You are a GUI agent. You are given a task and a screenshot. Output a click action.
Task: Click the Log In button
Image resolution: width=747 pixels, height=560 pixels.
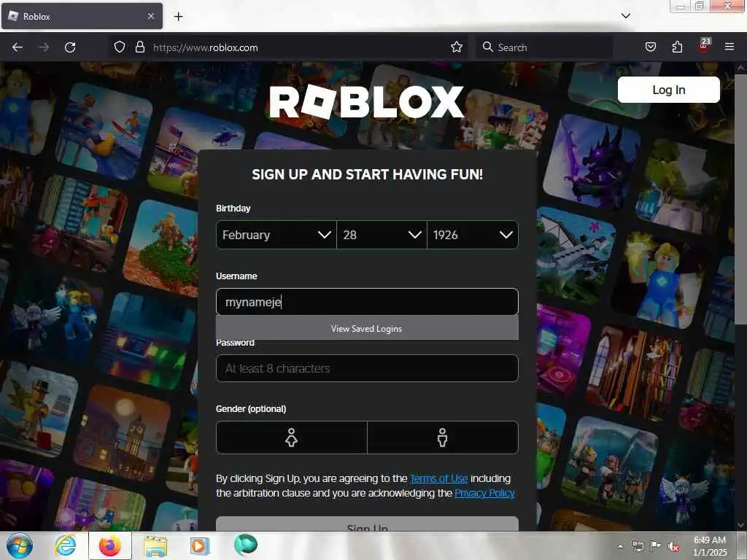[668, 90]
